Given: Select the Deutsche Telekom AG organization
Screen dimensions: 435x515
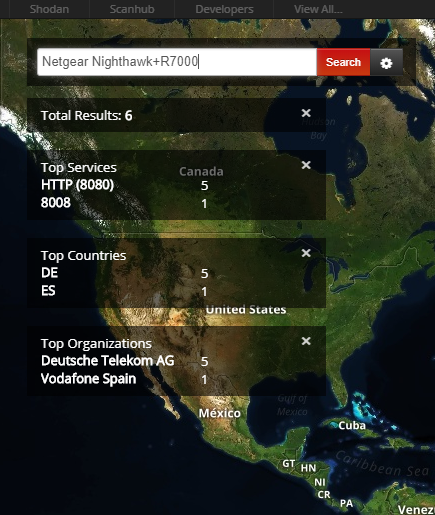Looking at the screenshot, I should tap(107, 361).
